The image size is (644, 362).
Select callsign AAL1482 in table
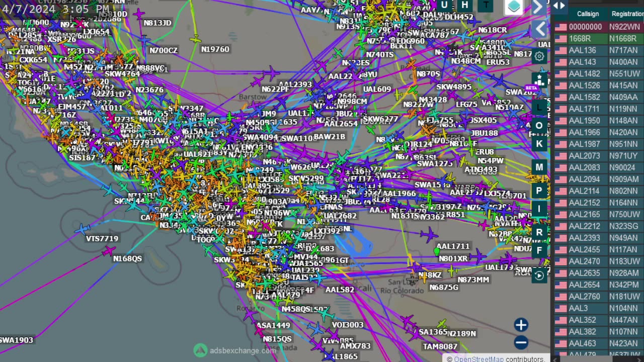pyautogui.click(x=584, y=74)
